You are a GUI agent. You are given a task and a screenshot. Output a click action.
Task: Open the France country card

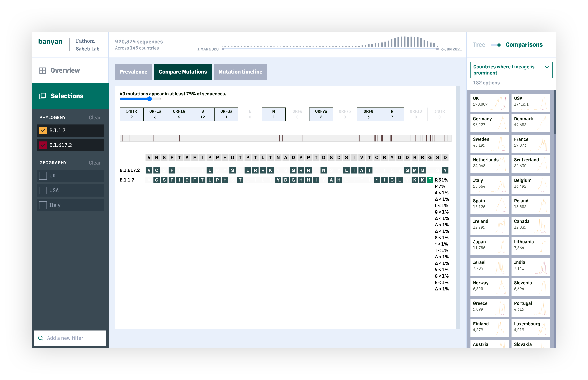tap(530, 143)
